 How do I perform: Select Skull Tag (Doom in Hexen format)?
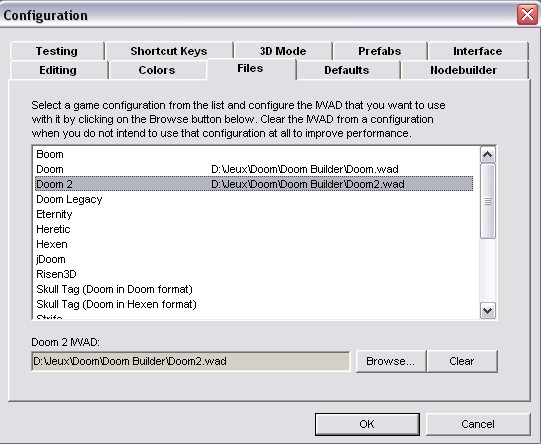pyautogui.click(x=254, y=304)
